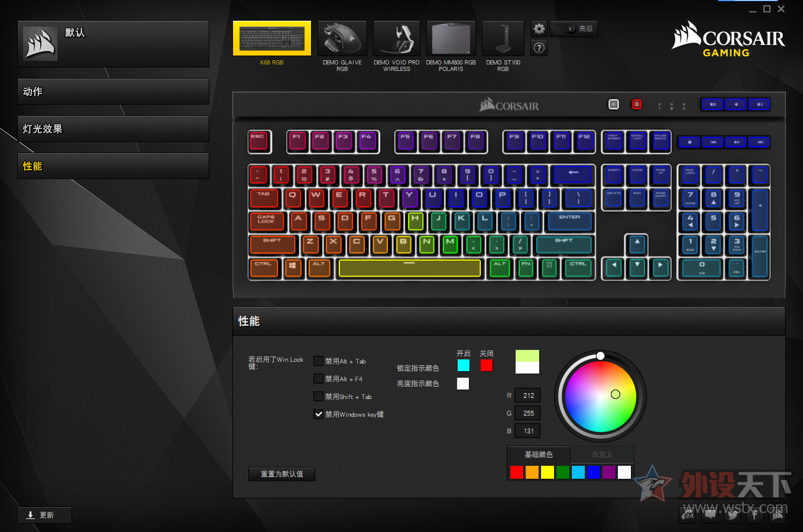Screen dimensions: 803x532
Task: Choose the orange basic color swatch
Action: (532, 472)
